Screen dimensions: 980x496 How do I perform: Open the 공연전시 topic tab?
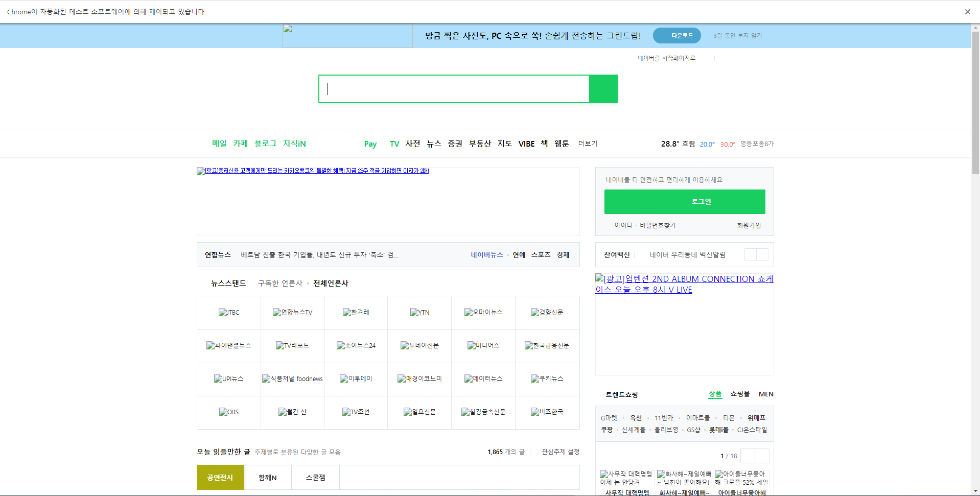click(220, 478)
